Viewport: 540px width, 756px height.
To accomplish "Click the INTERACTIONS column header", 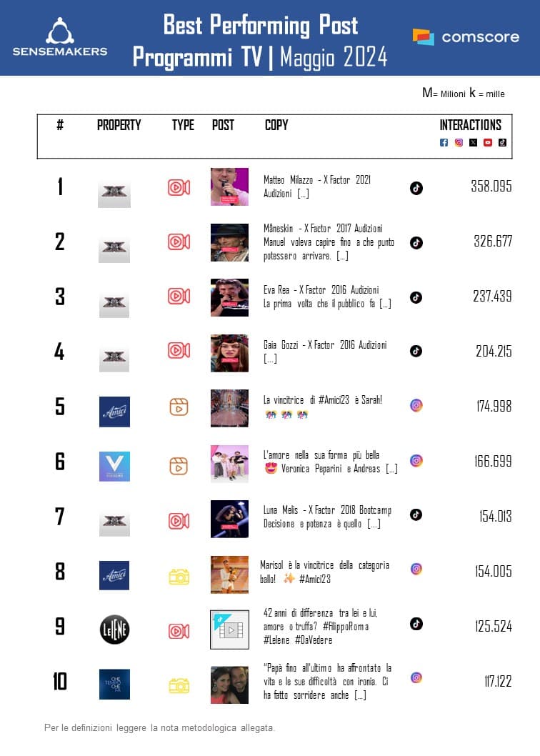I will 470,125.
